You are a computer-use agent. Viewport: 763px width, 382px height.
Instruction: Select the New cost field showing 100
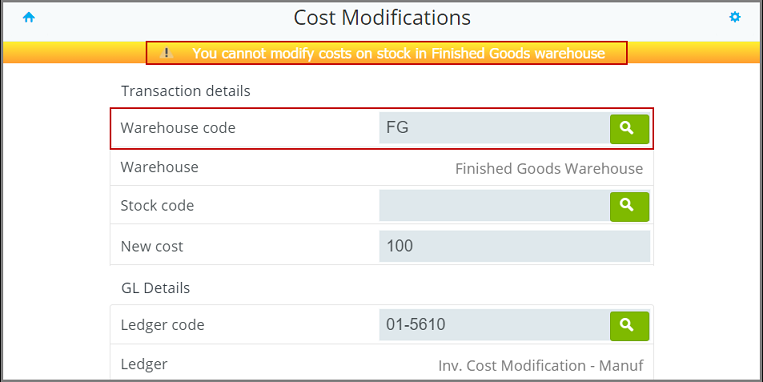pyautogui.click(x=515, y=246)
